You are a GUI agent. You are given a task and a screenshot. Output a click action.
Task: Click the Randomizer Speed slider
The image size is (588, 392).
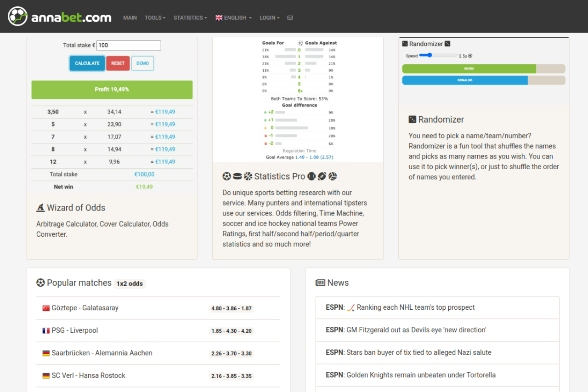coord(438,55)
